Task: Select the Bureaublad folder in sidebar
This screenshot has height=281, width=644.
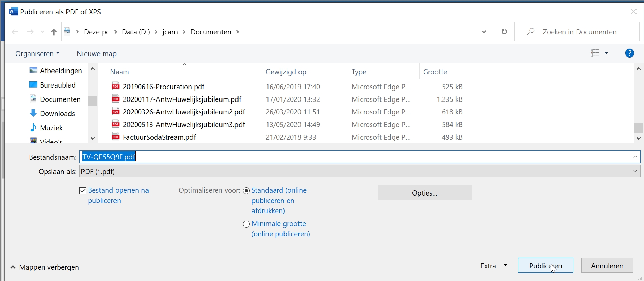Action: (x=57, y=85)
